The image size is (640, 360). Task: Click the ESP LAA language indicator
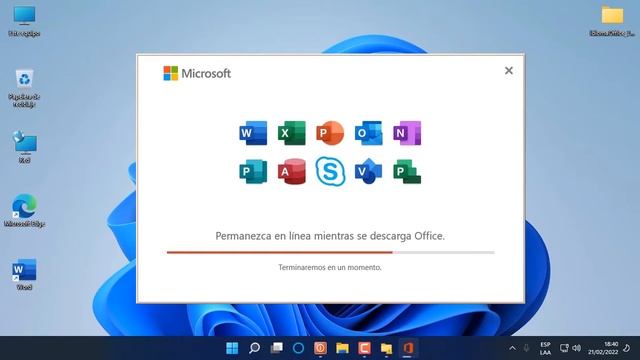pos(545,348)
